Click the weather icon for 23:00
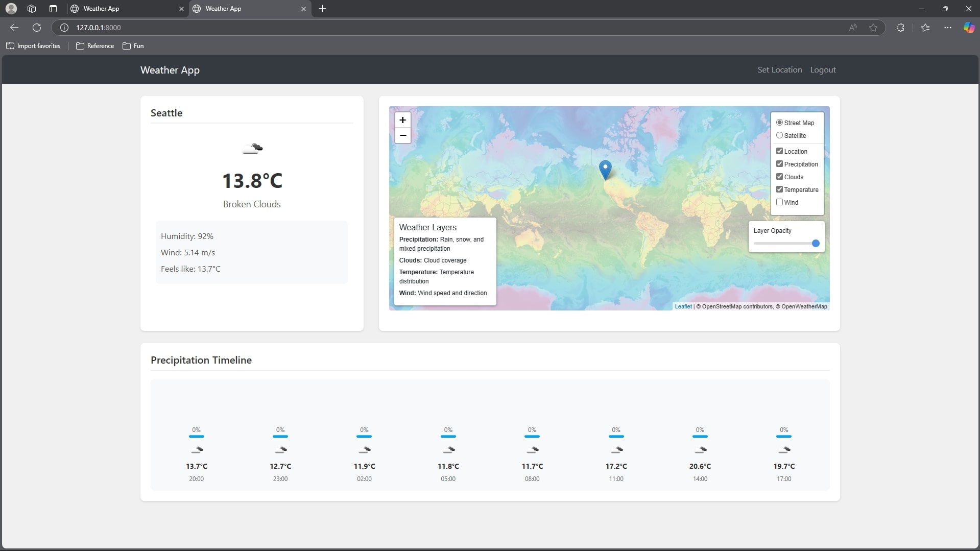This screenshot has height=551, width=980. click(280, 449)
